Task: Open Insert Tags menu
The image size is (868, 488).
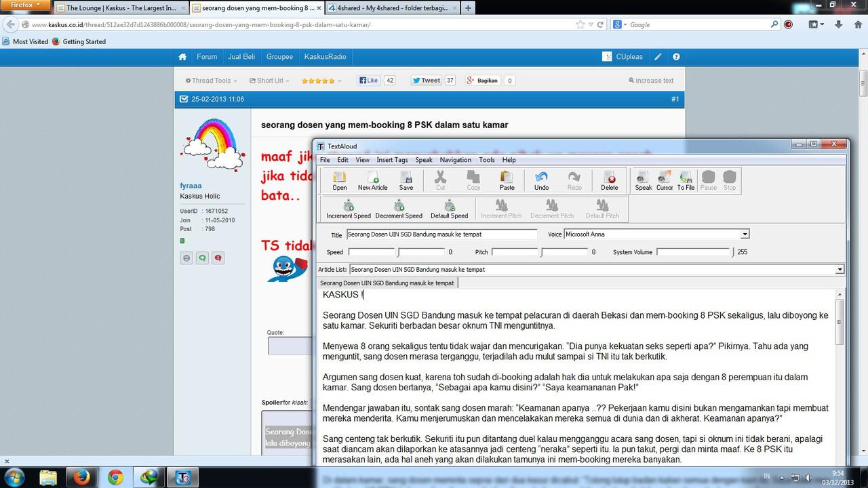Action: click(393, 160)
